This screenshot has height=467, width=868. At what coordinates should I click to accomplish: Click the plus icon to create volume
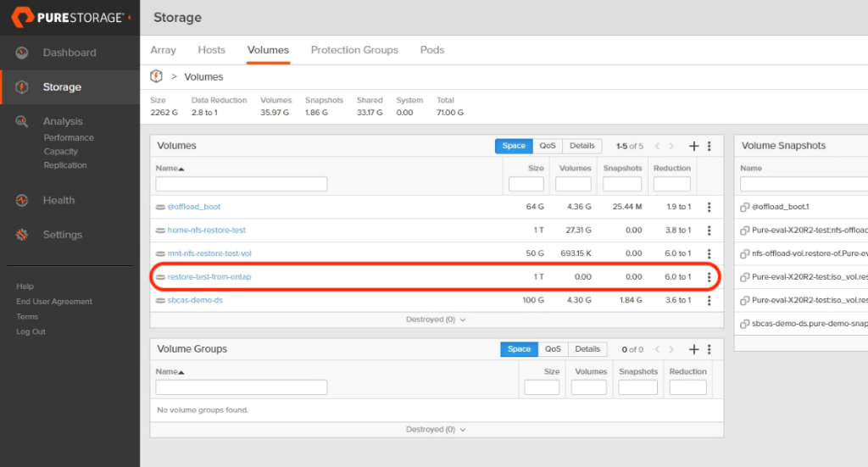click(x=693, y=146)
